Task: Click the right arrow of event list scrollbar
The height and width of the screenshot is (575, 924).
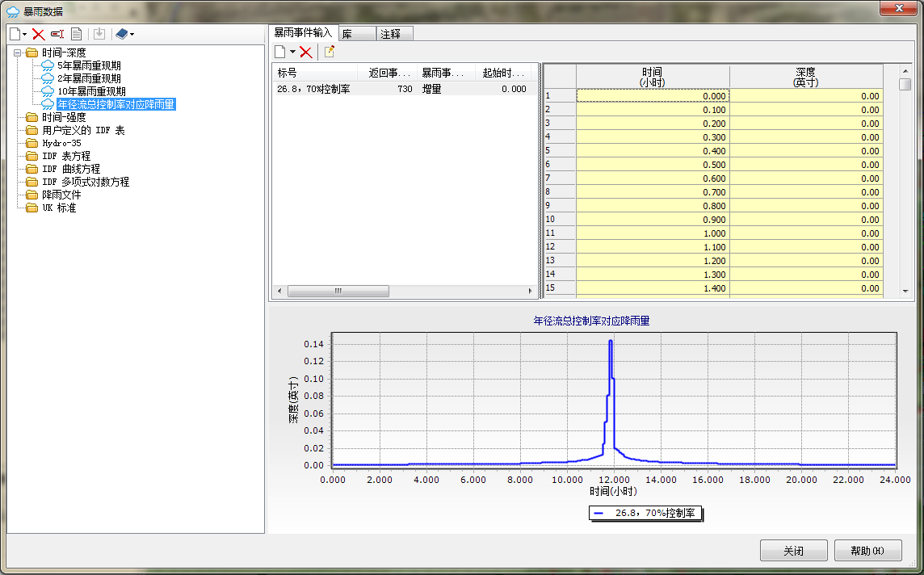Action: pyautogui.click(x=530, y=291)
